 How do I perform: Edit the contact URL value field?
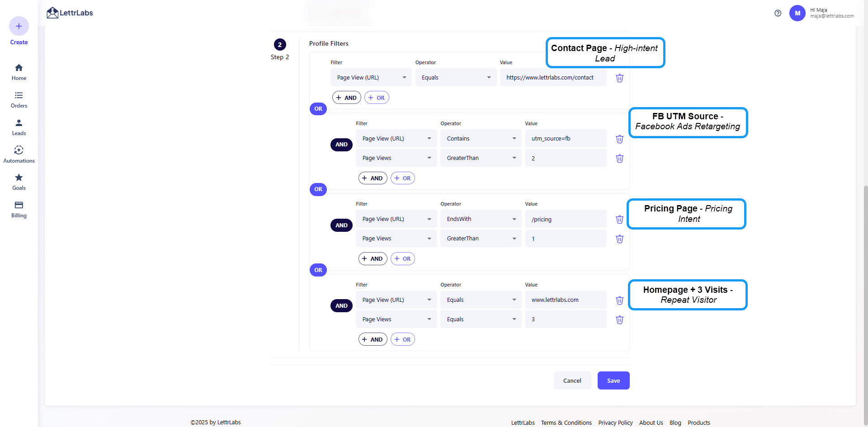click(x=553, y=77)
